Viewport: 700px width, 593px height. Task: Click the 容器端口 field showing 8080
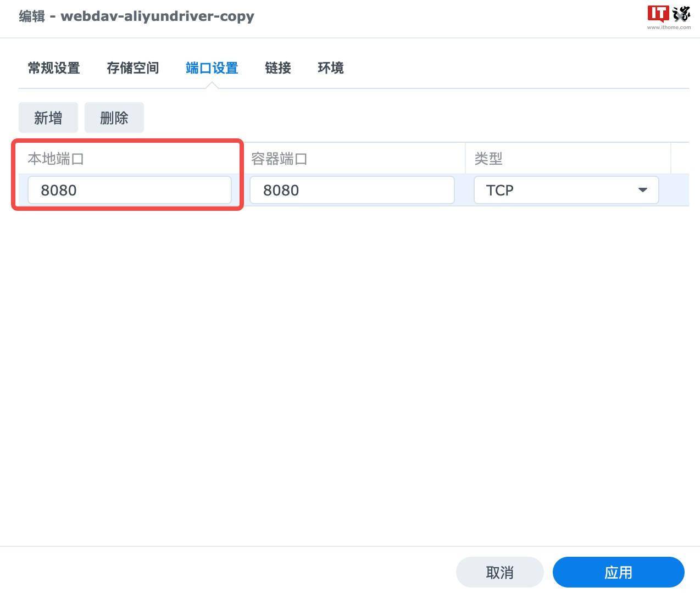point(352,190)
